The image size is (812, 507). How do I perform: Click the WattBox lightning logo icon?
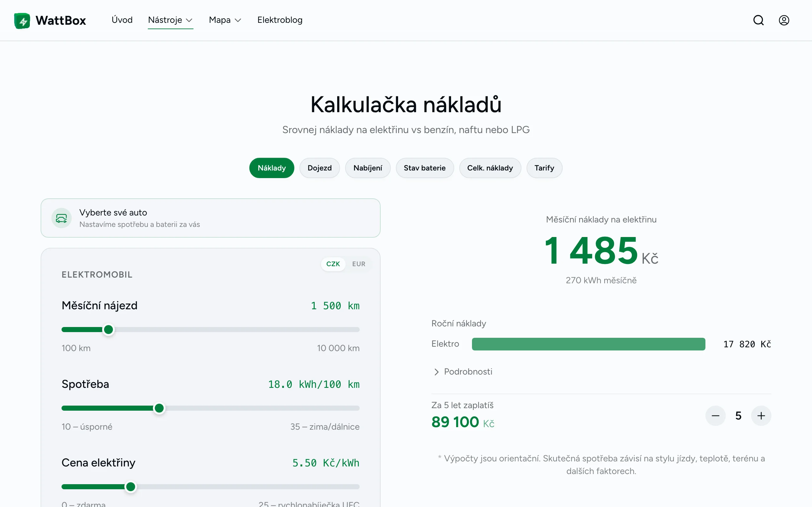coord(22,21)
